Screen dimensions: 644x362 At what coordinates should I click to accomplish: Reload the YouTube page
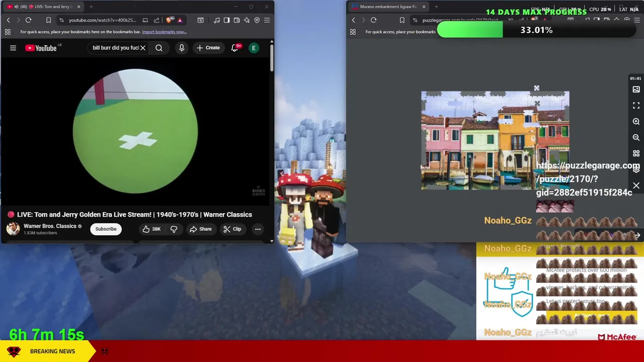[28, 20]
